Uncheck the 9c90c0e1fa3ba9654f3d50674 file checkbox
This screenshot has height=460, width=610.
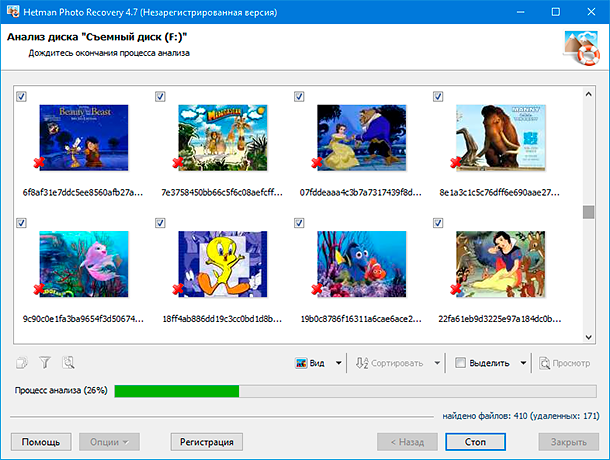(21, 223)
